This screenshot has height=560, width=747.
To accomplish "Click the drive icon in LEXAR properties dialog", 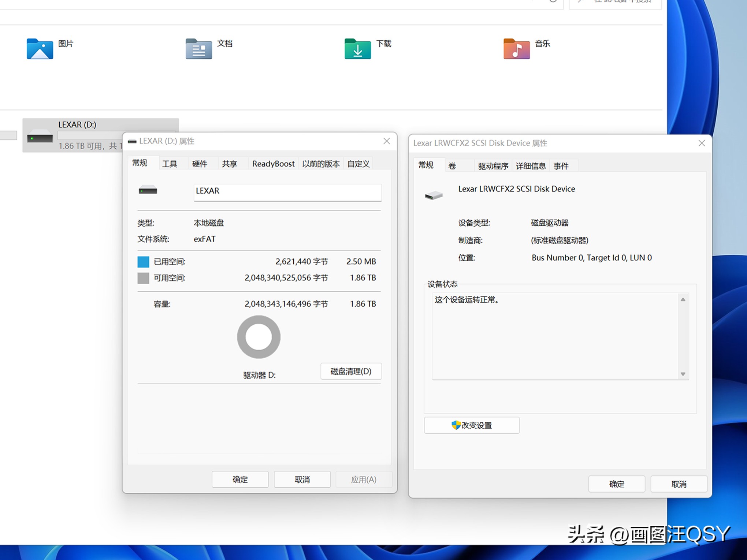I will tap(148, 191).
